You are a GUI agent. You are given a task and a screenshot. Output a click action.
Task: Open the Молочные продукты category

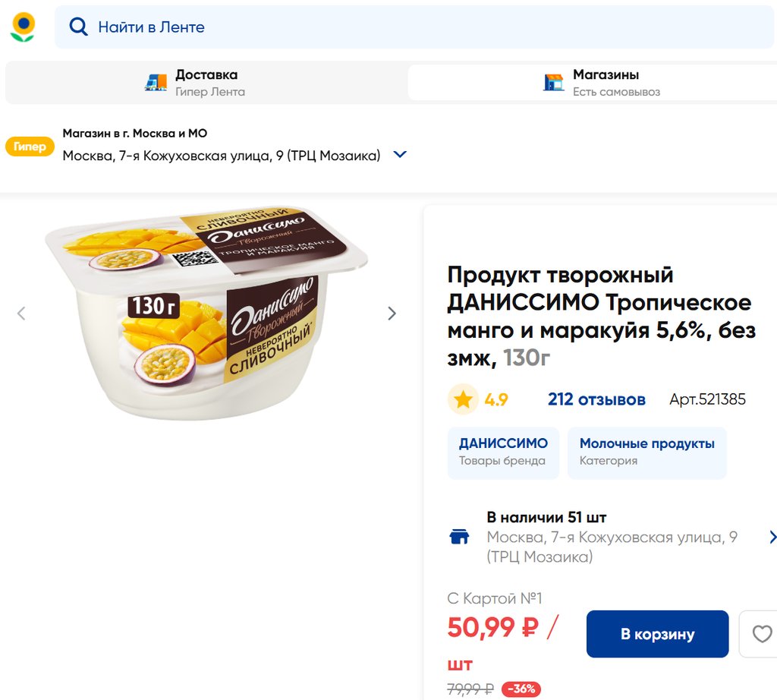point(646,452)
